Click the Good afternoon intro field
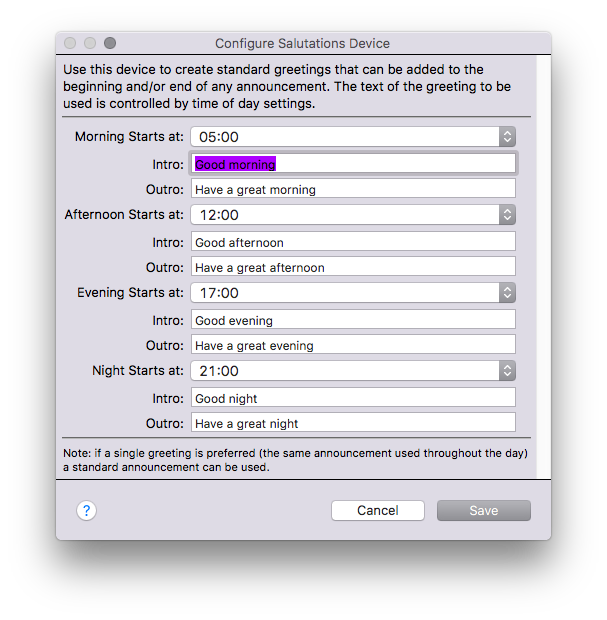 [x=353, y=241]
